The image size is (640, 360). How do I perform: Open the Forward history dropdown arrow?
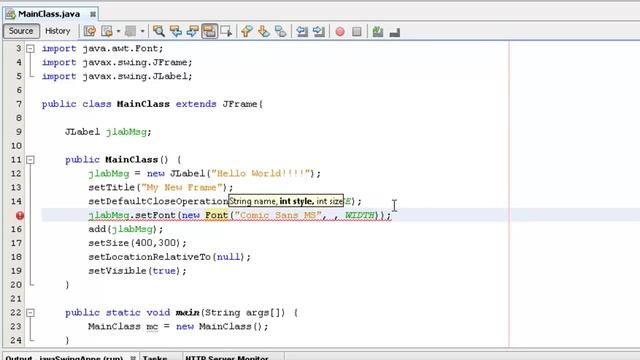pos(142,31)
